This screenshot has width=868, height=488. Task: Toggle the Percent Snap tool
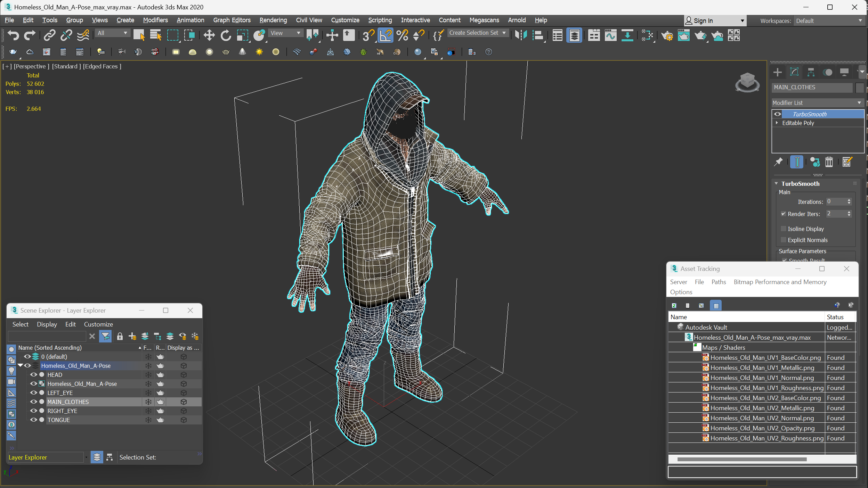pos(402,35)
